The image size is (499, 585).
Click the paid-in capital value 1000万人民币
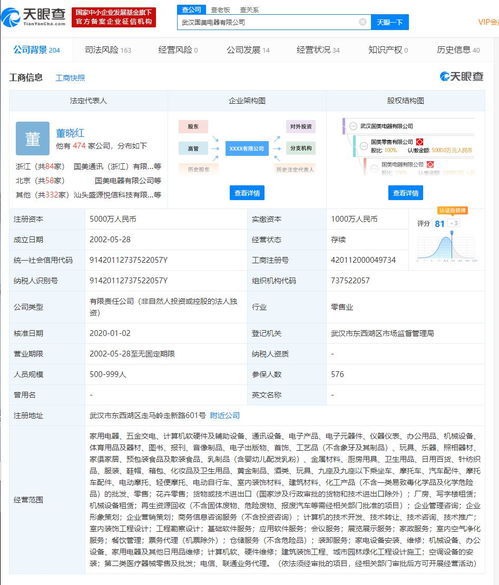(354, 219)
